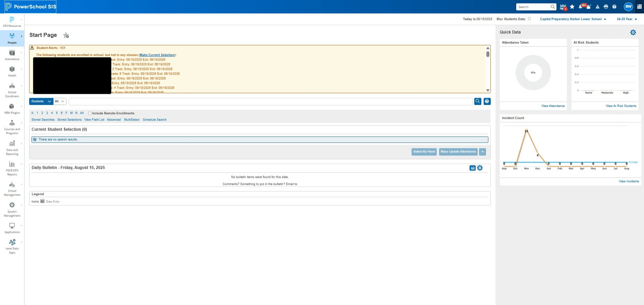The height and width of the screenshot is (305, 644).
Task: Expand the 24-25 Year term selector
Action: pos(627,19)
